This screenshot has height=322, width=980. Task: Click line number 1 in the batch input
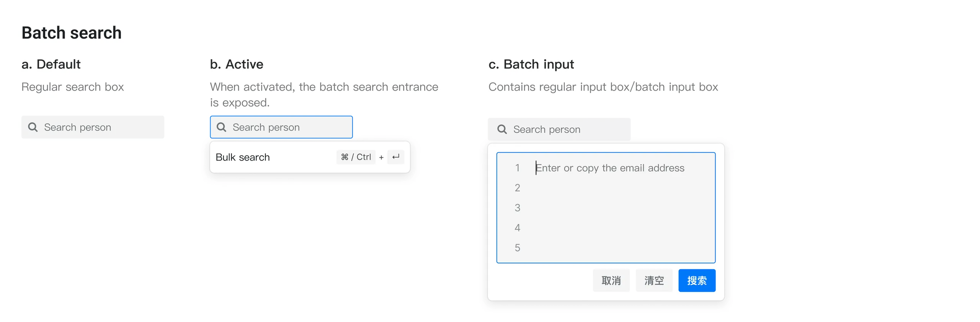click(518, 168)
